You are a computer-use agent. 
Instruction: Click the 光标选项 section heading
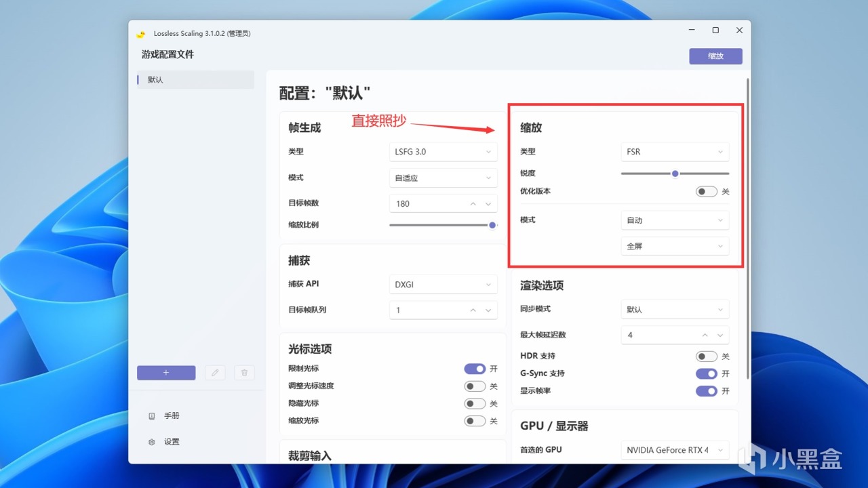(310, 349)
